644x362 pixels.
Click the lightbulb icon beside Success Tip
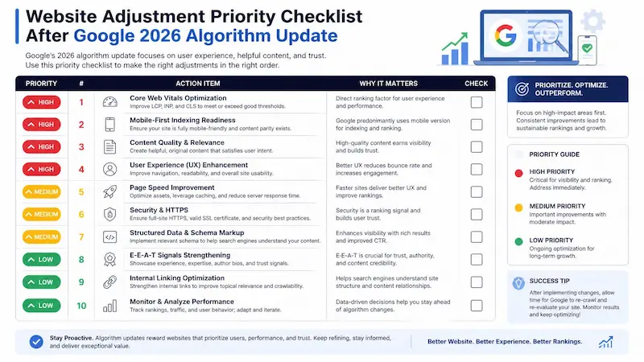[518, 283]
